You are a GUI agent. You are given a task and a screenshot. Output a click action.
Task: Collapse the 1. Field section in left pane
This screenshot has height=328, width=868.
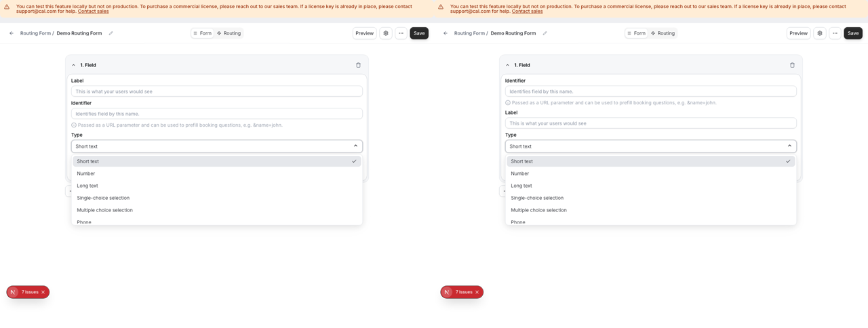[74, 65]
